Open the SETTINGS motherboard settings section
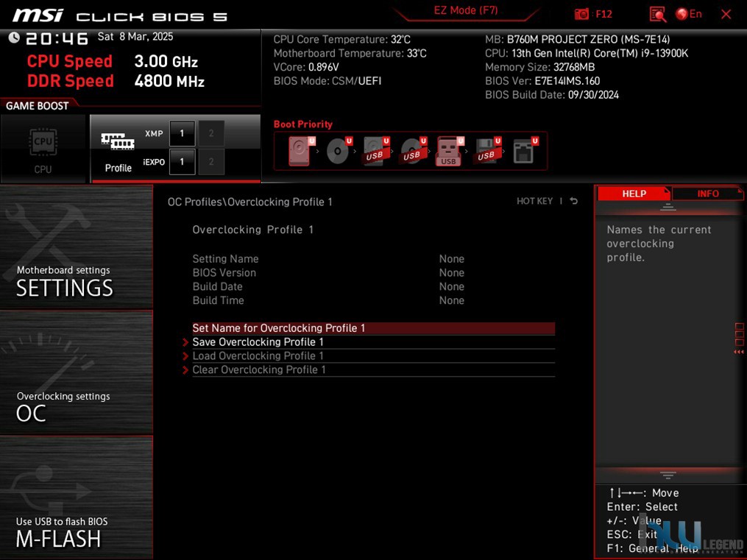Image resolution: width=747 pixels, height=560 pixels. (77, 247)
